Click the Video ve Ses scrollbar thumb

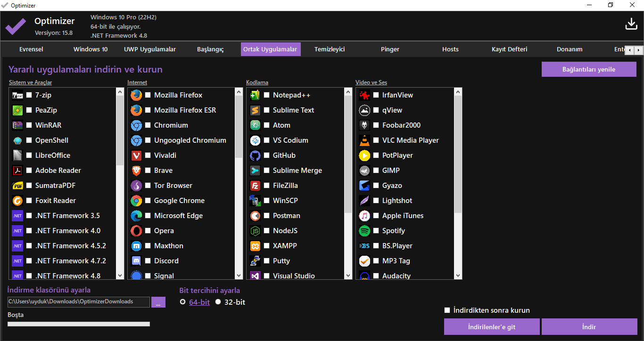(x=458, y=154)
